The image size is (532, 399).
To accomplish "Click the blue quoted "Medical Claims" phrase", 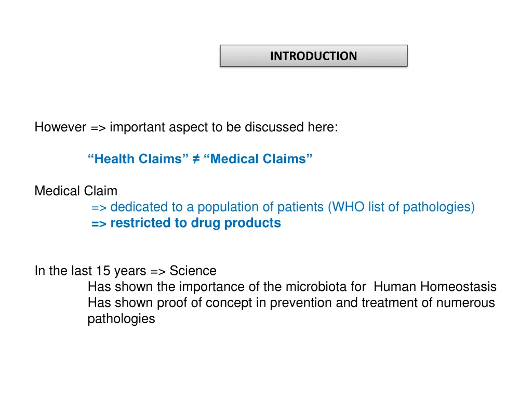I will tap(258, 159).
